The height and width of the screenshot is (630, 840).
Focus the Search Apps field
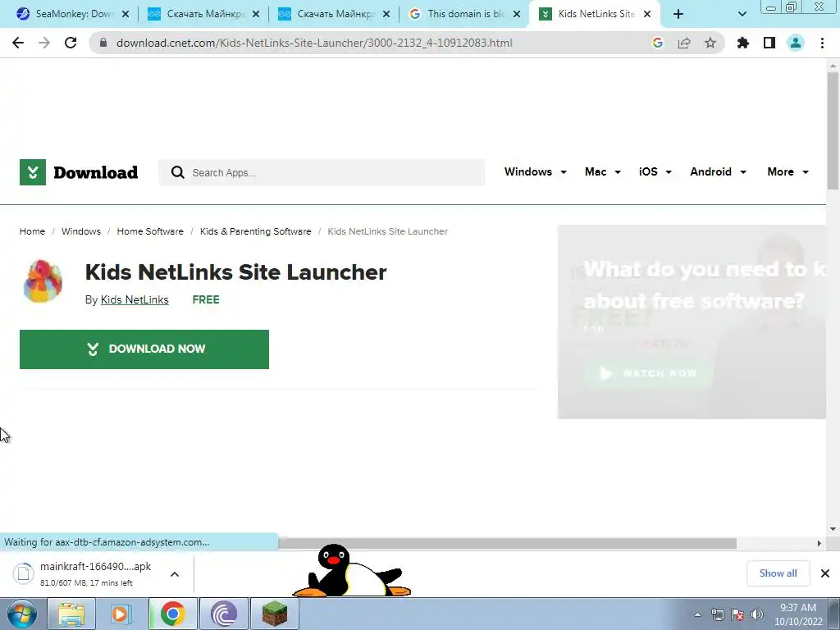pyautogui.click(x=322, y=172)
